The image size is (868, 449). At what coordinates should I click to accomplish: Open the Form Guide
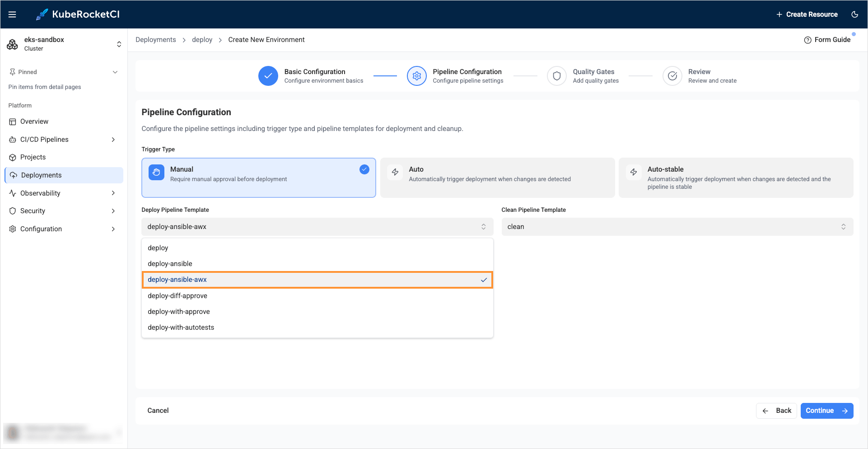(x=827, y=40)
